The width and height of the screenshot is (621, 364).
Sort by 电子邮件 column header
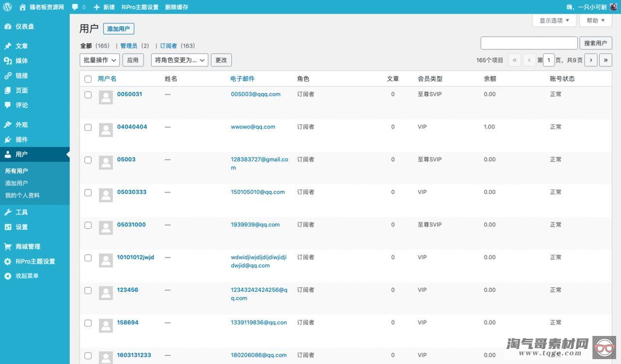243,79
